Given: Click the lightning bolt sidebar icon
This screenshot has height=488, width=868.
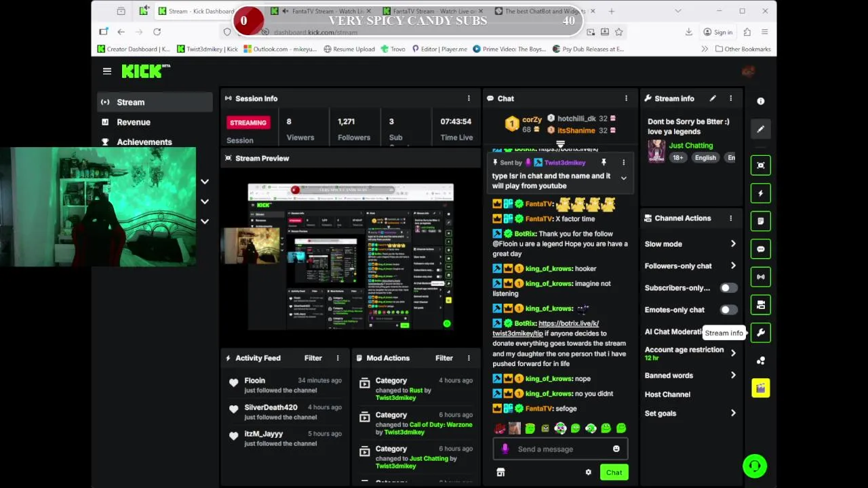Looking at the screenshot, I should tap(761, 193).
